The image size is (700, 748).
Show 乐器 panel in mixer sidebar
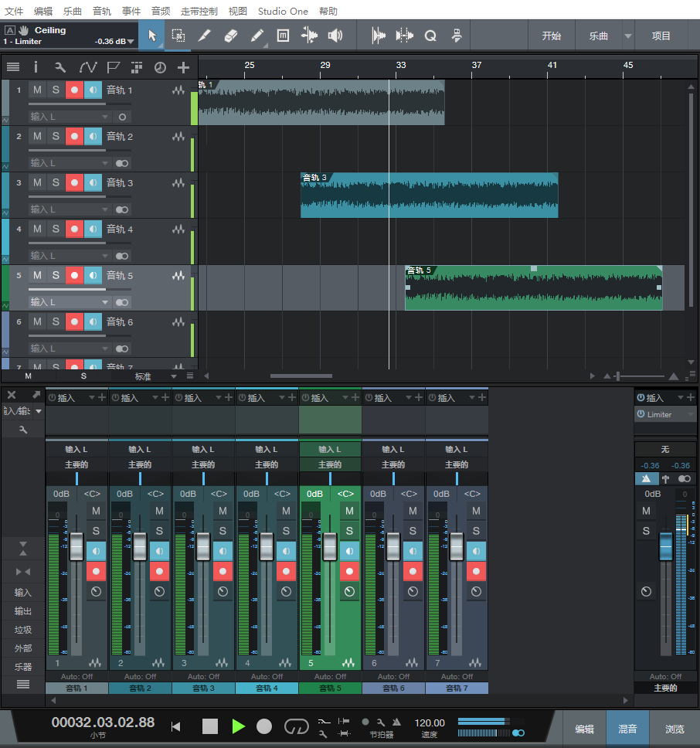coord(23,667)
